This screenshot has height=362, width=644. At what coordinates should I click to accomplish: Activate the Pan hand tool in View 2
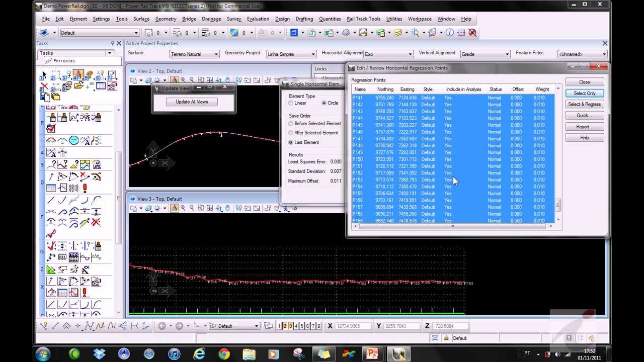click(x=227, y=80)
